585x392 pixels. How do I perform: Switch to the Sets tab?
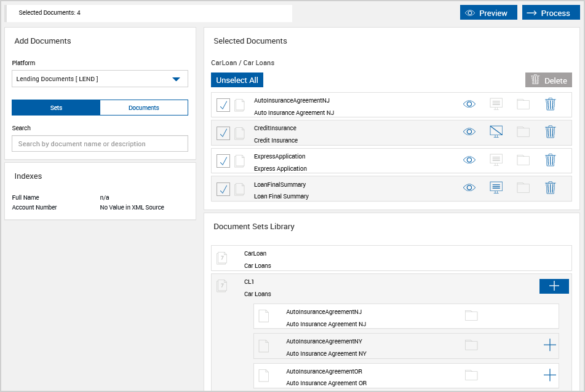pyautogui.click(x=56, y=108)
